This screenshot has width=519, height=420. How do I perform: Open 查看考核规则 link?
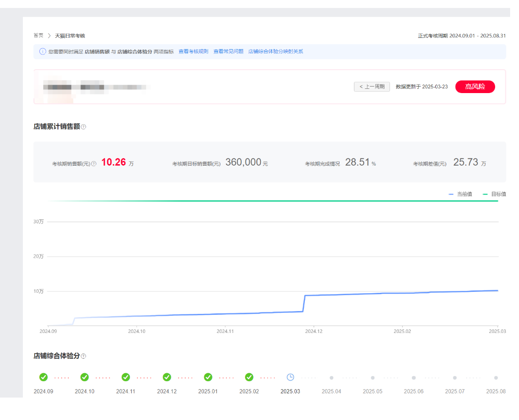point(194,51)
